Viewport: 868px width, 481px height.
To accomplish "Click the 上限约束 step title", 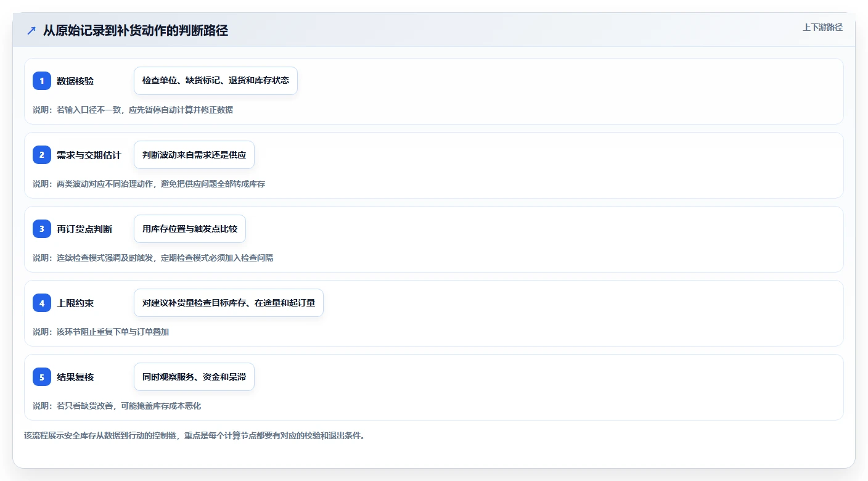I will click(75, 303).
